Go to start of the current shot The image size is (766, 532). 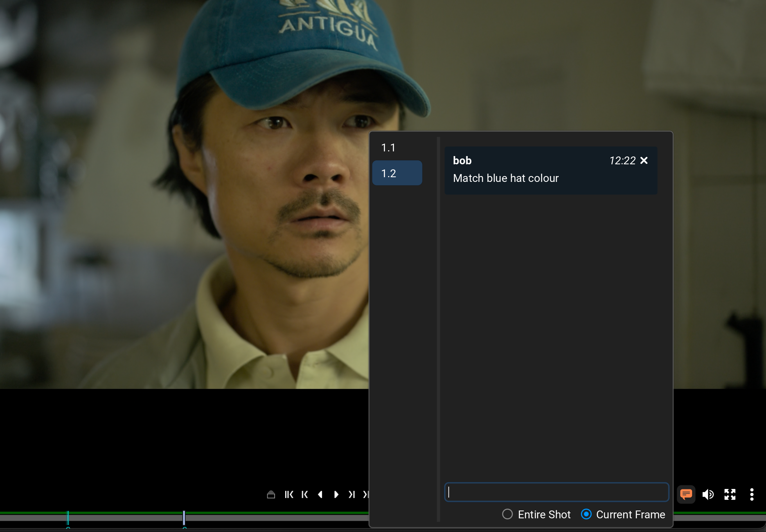[305, 495]
